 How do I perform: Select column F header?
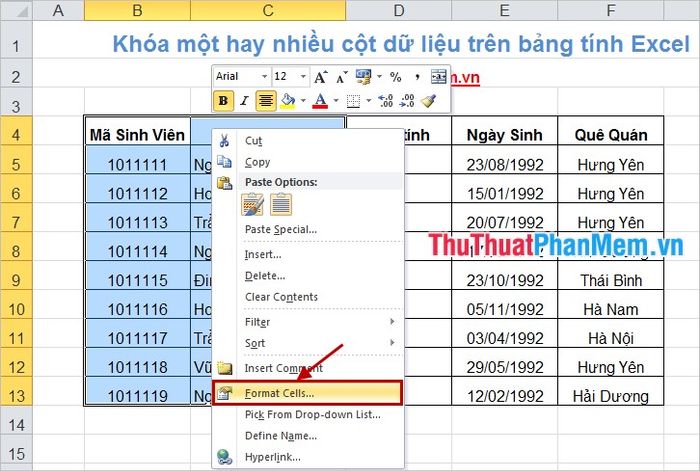611,10
